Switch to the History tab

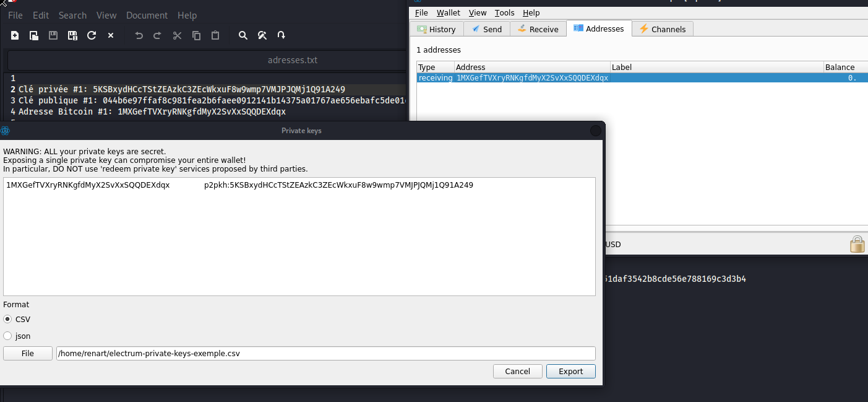tap(436, 29)
